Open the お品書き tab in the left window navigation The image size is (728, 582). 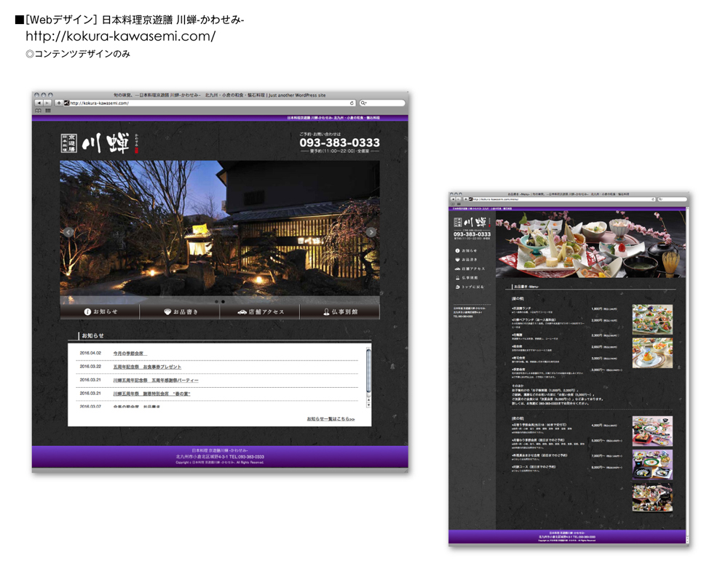tap(180, 312)
